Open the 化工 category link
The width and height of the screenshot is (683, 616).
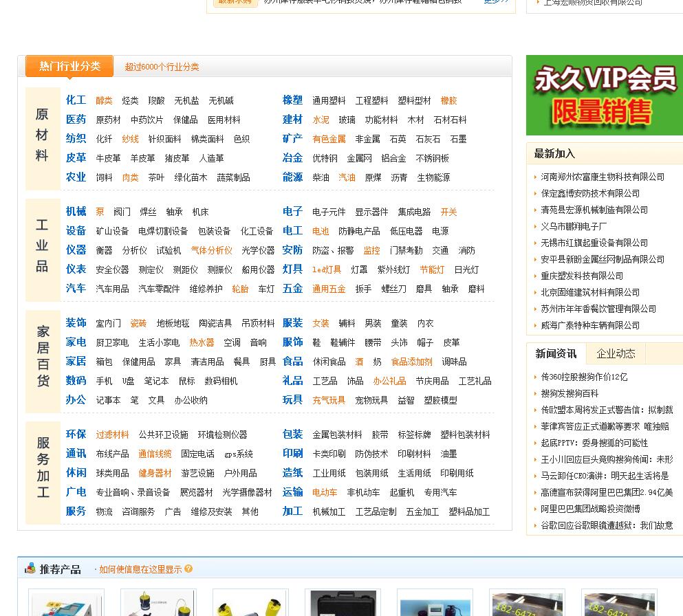tap(76, 100)
